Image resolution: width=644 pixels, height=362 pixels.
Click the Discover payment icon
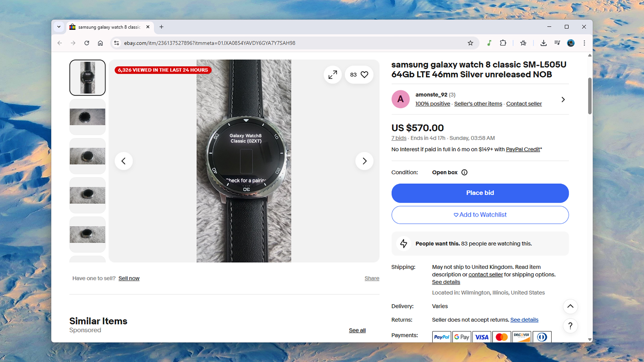pyautogui.click(x=522, y=337)
